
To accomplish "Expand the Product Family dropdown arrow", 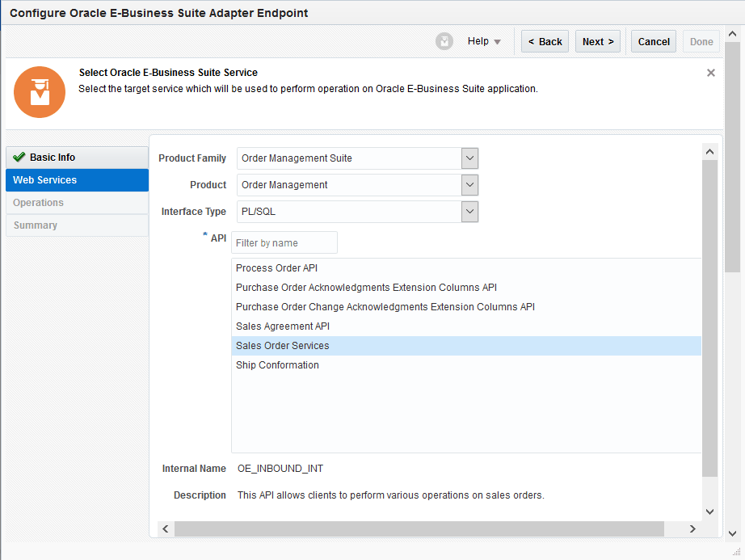I will click(x=469, y=158).
